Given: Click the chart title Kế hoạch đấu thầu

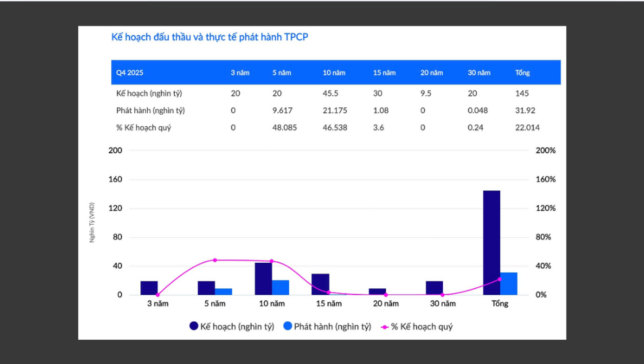Looking at the screenshot, I should [x=209, y=37].
